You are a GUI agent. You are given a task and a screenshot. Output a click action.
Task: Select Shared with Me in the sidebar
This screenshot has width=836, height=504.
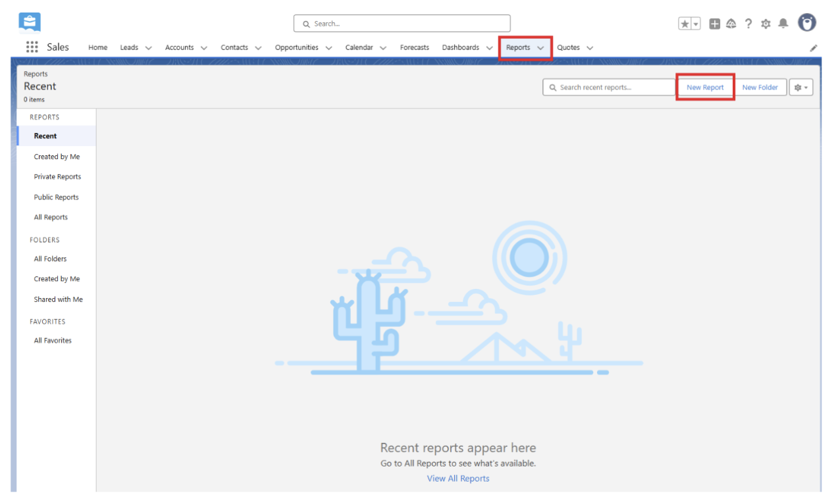point(58,299)
